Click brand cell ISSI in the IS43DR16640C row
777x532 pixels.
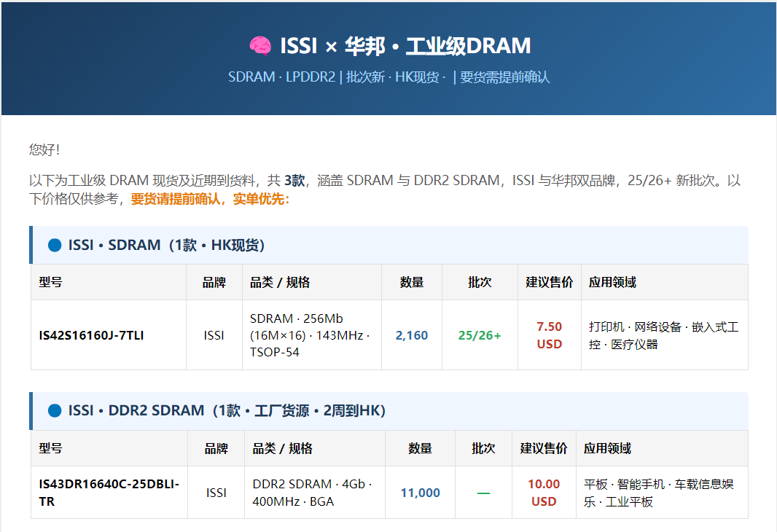[x=216, y=493]
